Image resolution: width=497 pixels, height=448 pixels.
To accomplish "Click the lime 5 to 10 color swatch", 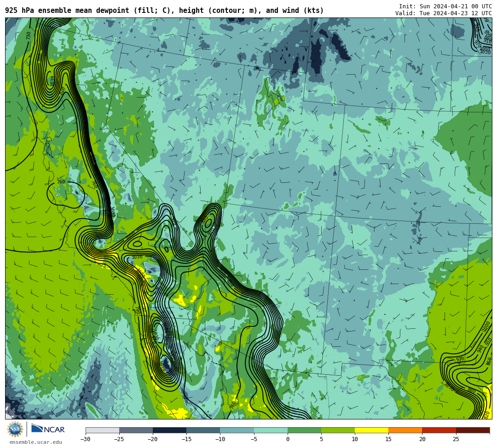I will pyautogui.click(x=338, y=430).
